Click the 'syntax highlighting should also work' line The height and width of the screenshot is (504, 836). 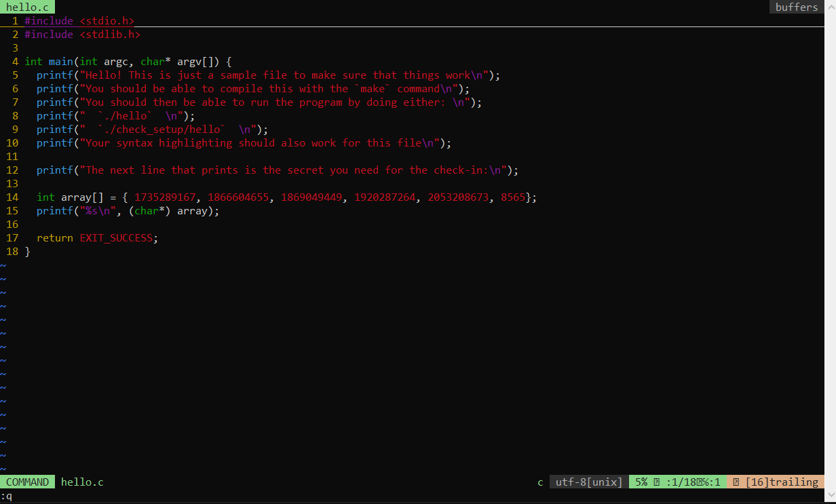tap(244, 143)
